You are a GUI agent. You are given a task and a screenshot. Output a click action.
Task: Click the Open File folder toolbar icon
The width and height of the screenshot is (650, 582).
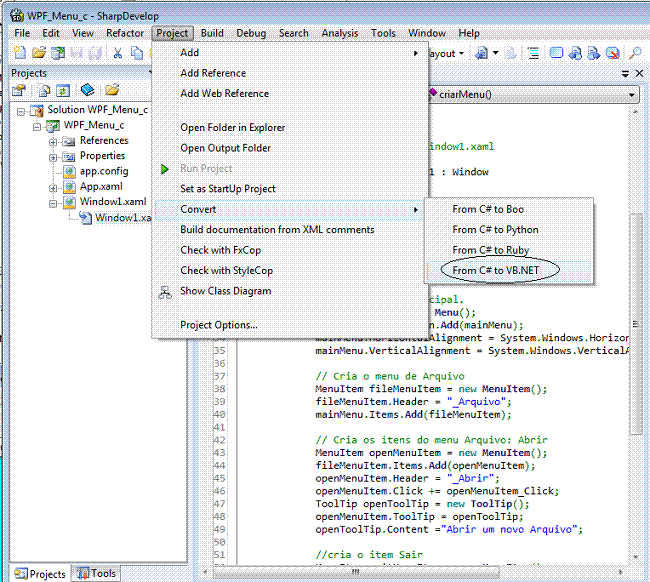39,53
